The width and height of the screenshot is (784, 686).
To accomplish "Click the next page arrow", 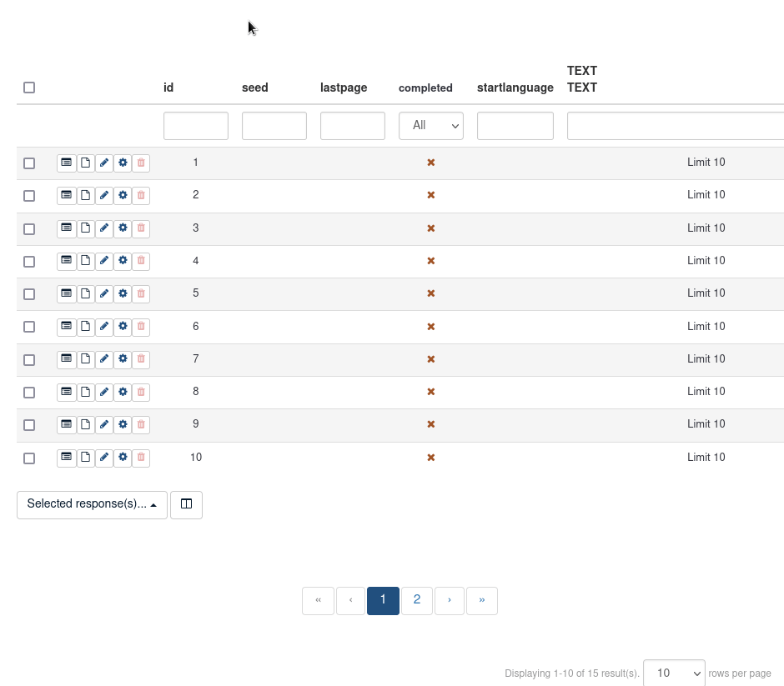I will [450, 600].
